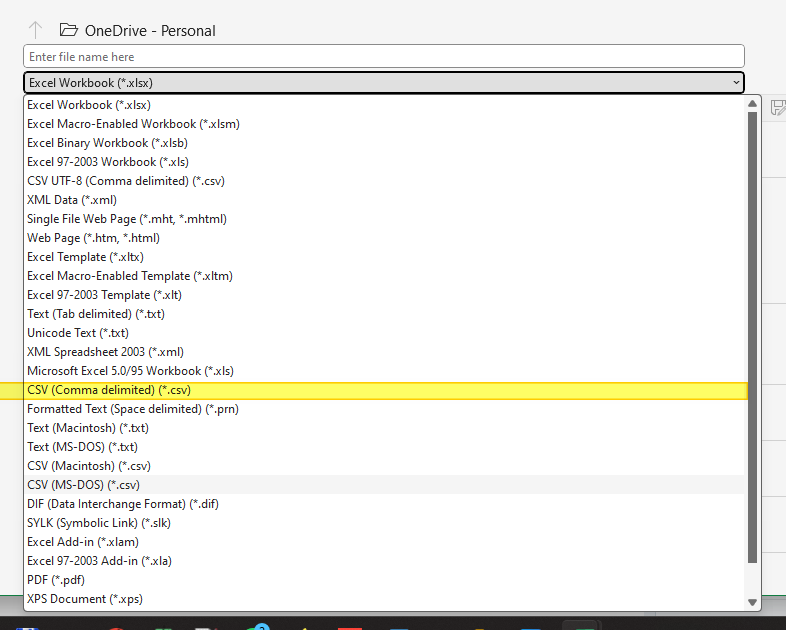
Task: Click the Save icon beside the dropdown
Action: [778, 108]
